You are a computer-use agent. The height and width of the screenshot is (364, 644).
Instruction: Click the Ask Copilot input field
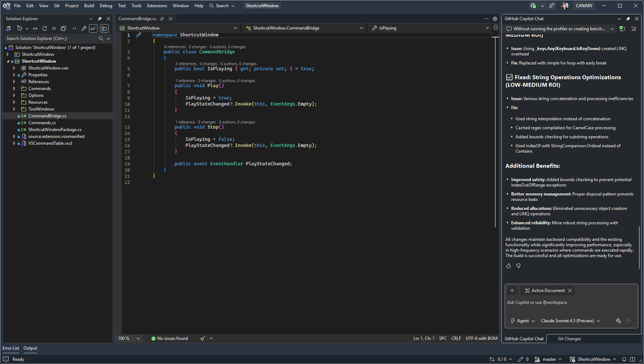tap(572, 302)
